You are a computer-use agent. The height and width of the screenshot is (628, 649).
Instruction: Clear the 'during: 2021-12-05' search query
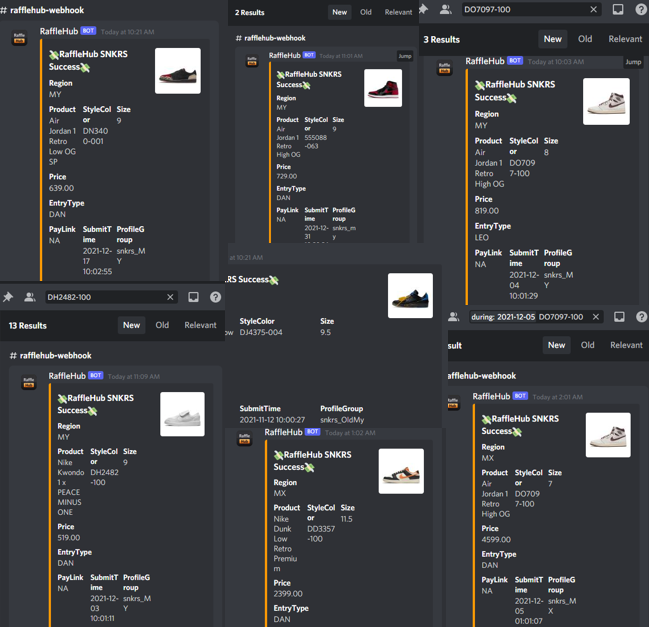coord(596,317)
